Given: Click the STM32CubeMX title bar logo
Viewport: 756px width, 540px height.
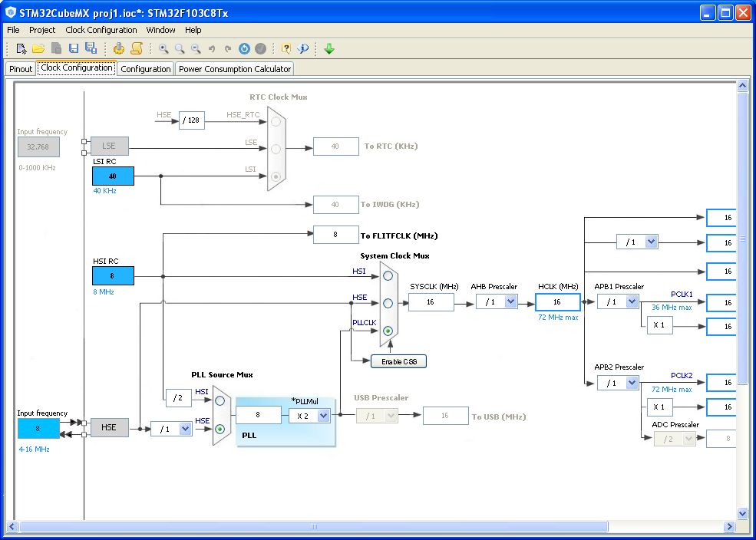Looking at the screenshot, I should [11, 12].
